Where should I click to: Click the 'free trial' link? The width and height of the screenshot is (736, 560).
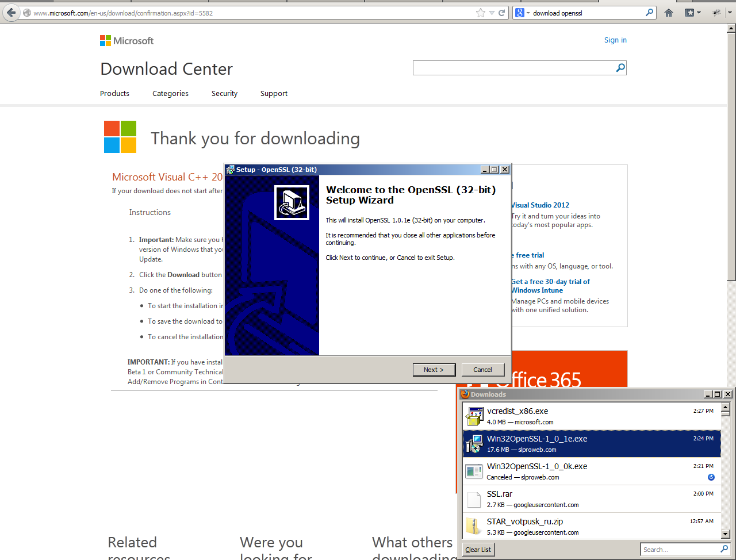[x=528, y=255]
